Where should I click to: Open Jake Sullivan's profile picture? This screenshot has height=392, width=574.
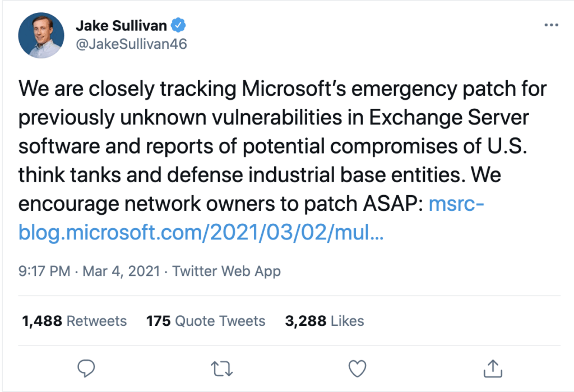(x=41, y=35)
